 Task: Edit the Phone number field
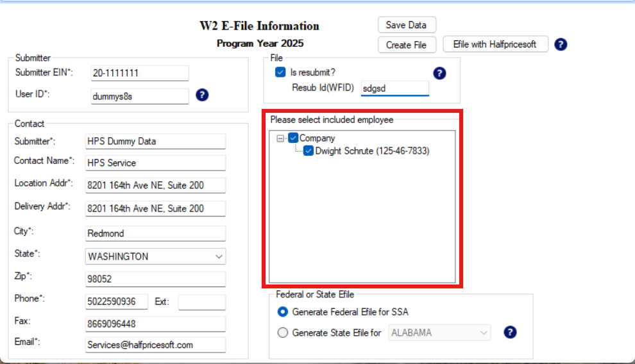117,302
